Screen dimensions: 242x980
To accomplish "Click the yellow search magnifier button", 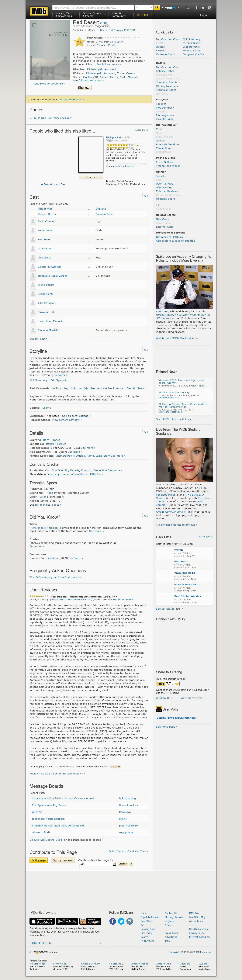I will pos(157,8).
